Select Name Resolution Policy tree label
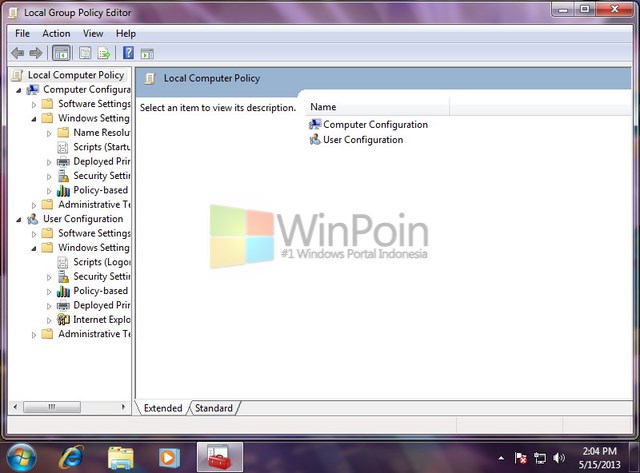 [x=102, y=133]
